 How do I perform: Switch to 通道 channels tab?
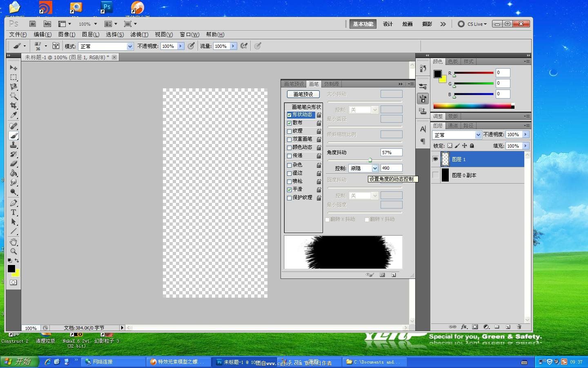click(453, 126)
